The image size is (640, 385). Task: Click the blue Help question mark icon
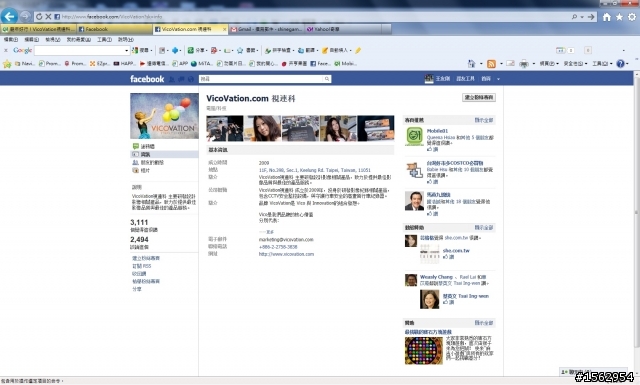click(620, 64)
